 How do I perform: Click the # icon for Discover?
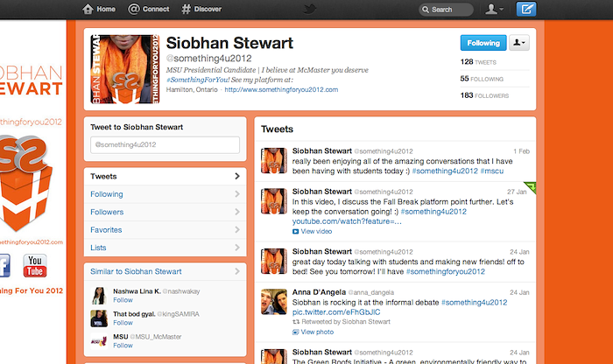pyautogui.click(x=186, y=9)
